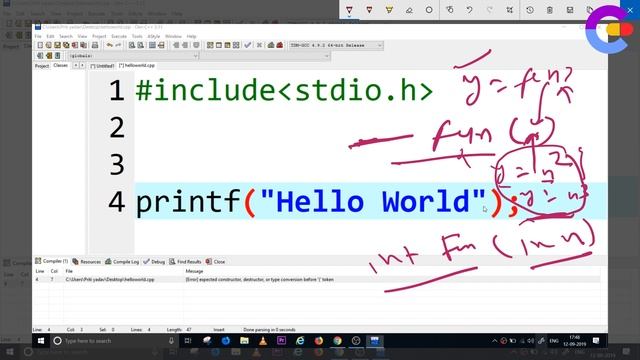This screenshot has width=640, height=360.
Task: Open the Resources bottom tab
Action: (87, 262)
